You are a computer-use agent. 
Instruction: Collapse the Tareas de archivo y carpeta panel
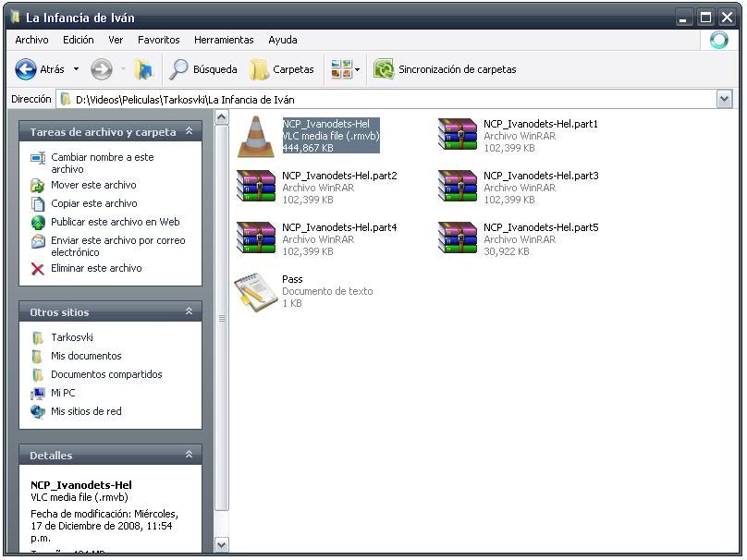coord(189,132)
